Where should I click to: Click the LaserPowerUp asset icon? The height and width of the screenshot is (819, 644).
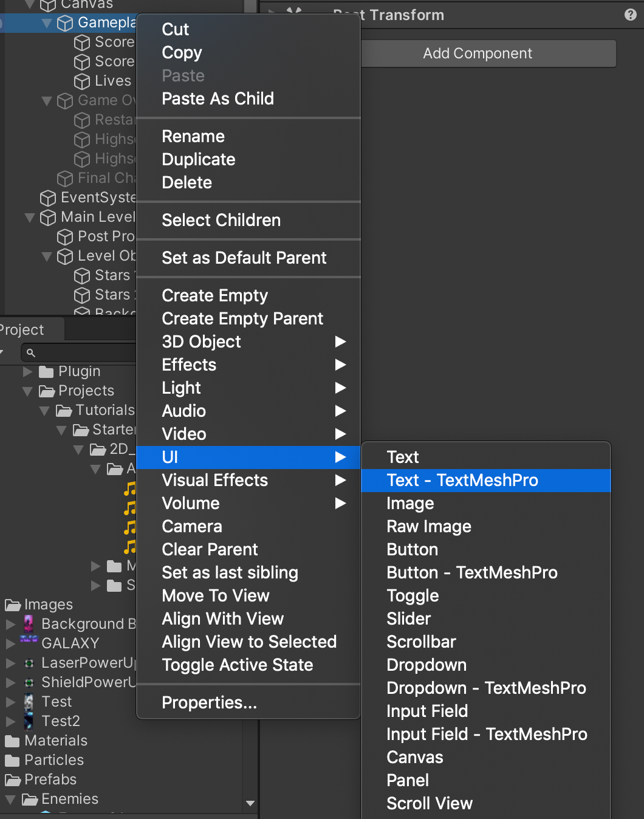click(x=29, y=662)
